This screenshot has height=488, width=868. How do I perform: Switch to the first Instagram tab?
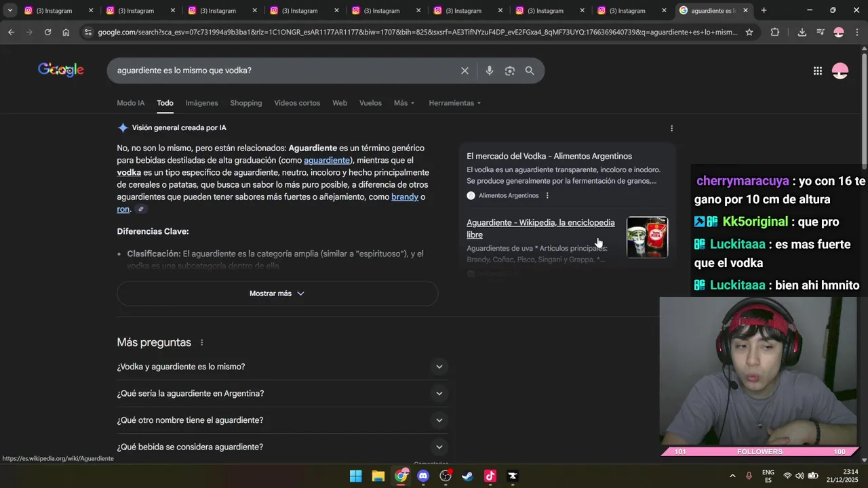pos(58,10)
